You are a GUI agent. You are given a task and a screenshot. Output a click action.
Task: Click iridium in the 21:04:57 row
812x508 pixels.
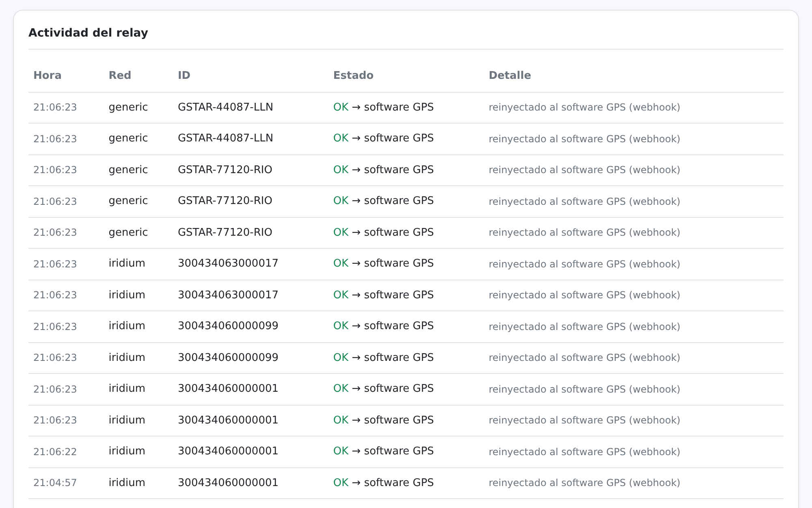(x=127, y=483)
